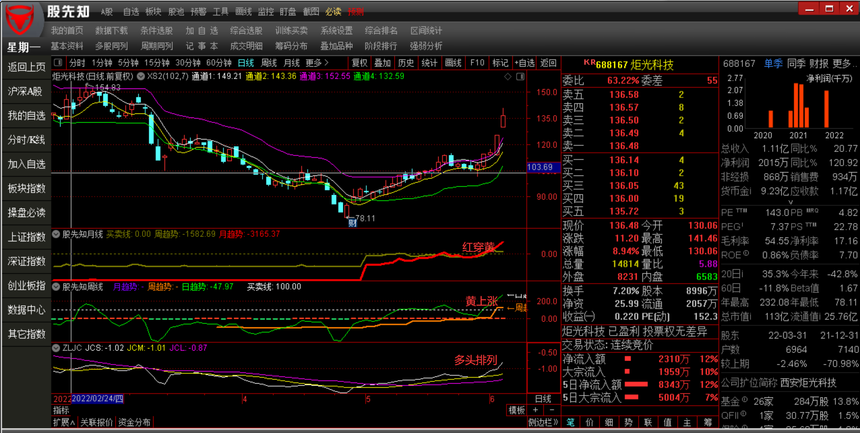
Task: Select the 势 tab at bottom
Action: click(629, 422)
